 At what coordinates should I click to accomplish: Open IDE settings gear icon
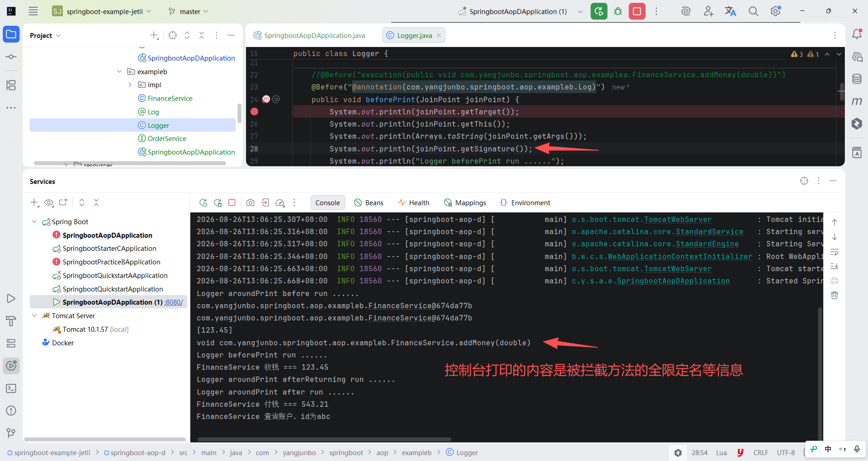tap(776, 11)
